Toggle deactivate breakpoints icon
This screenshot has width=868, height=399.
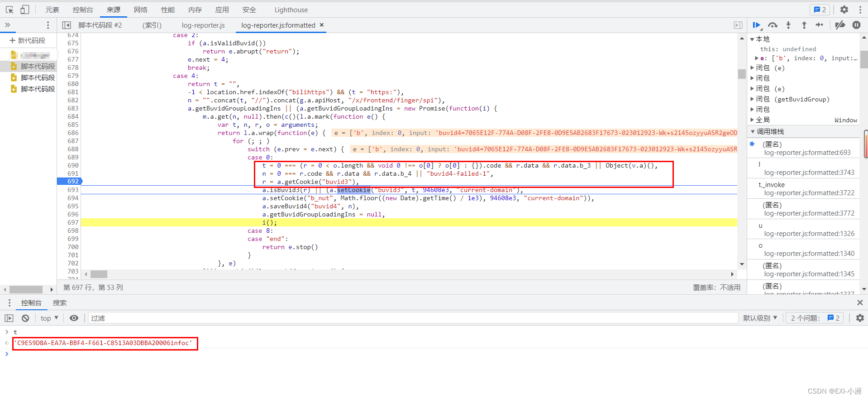840,25
